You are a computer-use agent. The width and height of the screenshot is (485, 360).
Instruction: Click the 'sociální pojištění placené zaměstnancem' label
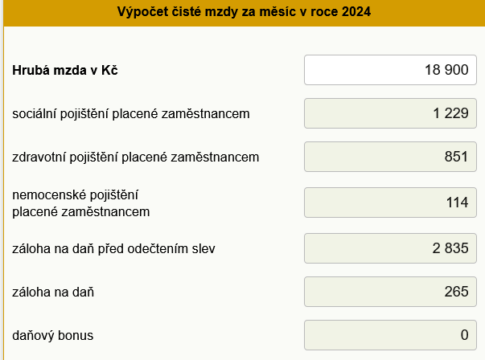coord(131,114)
